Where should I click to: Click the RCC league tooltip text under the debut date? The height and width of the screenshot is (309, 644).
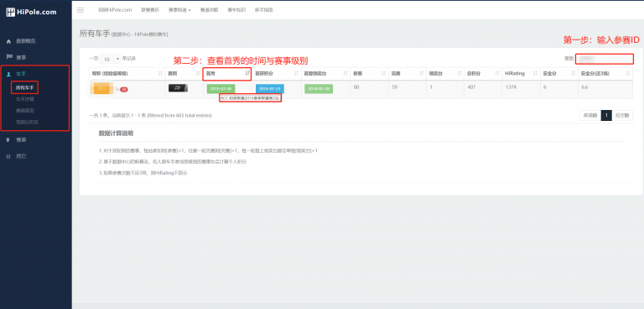[x=250, y=99]
